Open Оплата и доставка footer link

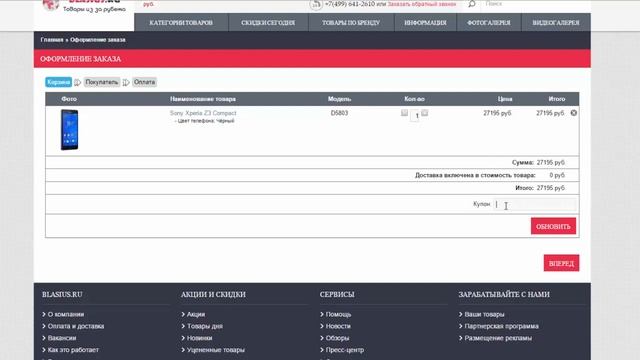[x=76, y=326]
